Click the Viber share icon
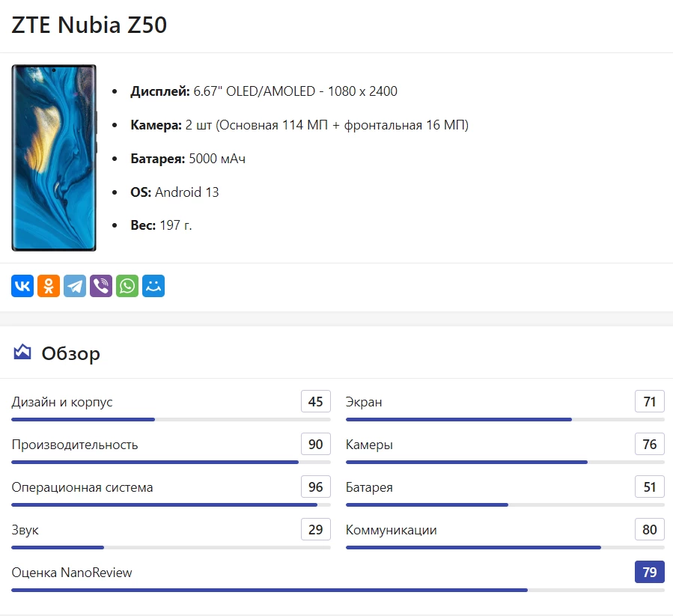 pos(101,286)
